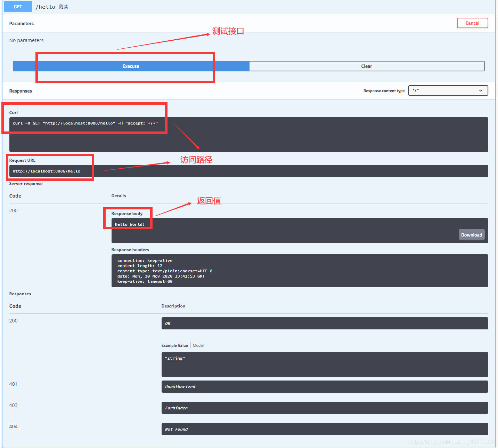The width and height of the screenshot is (498, 448).
Task: Download the response body
Action: [472, 235]
